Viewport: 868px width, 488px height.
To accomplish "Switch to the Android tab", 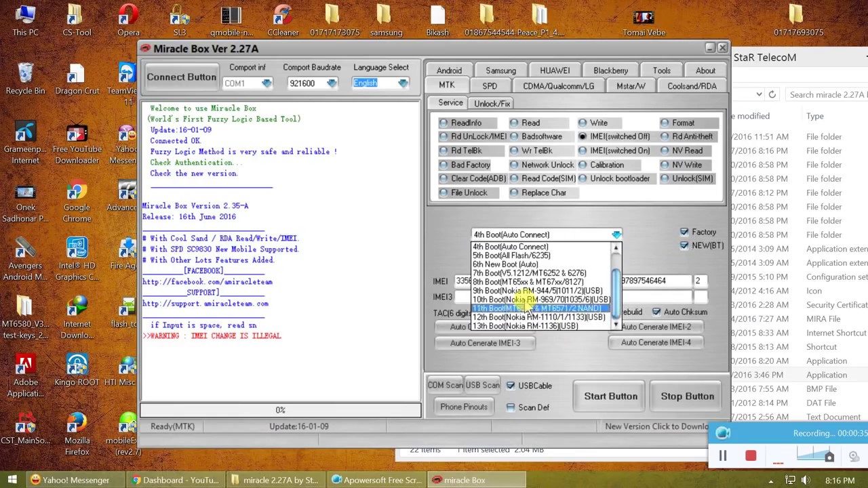I will [449, 70].
